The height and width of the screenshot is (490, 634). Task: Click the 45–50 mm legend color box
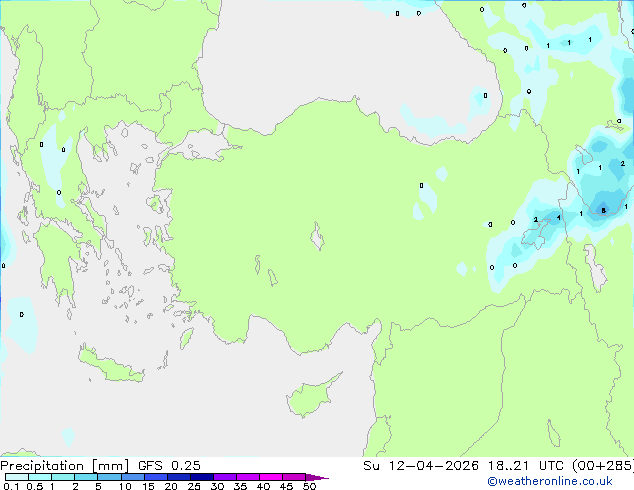coord(294,477)
